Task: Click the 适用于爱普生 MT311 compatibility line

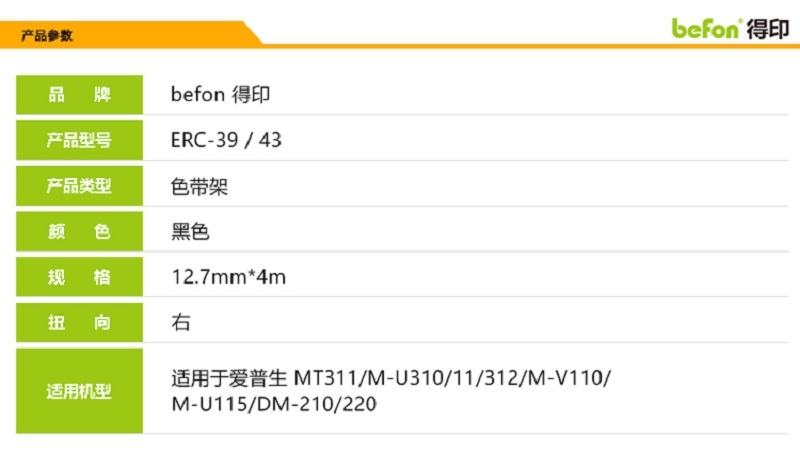Action: [x=391, y=378]
